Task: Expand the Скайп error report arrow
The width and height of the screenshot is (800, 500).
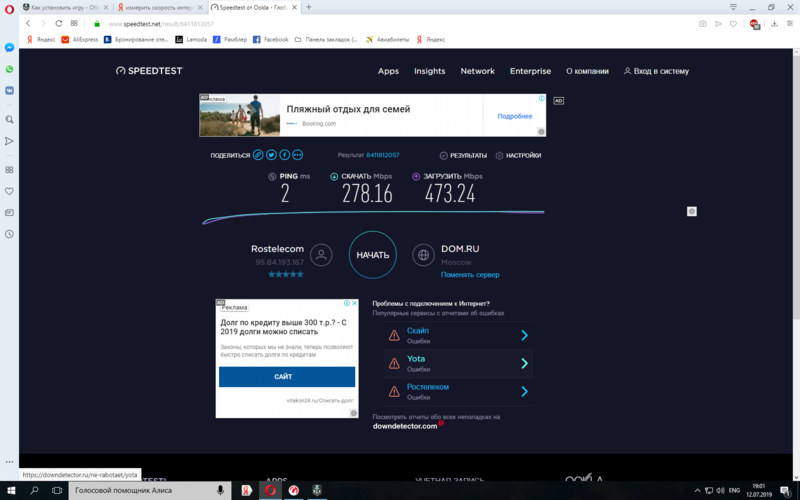Action: pyautogui.click(x=524, y=335)
